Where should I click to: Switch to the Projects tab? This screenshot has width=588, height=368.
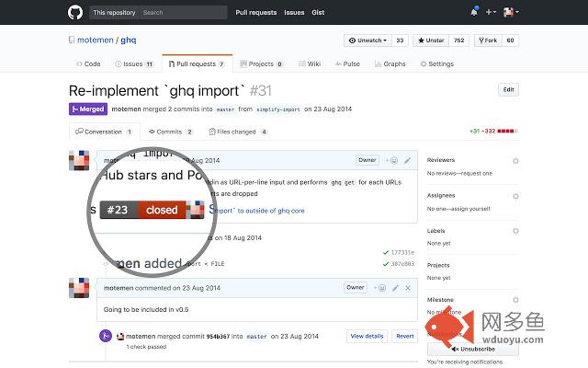click(x=261, y=63)
